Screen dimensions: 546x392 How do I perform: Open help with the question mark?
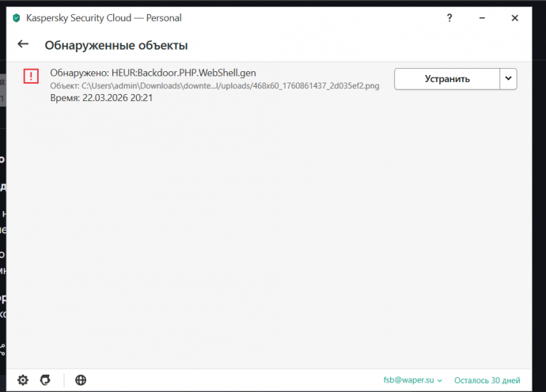coord(450,17)
